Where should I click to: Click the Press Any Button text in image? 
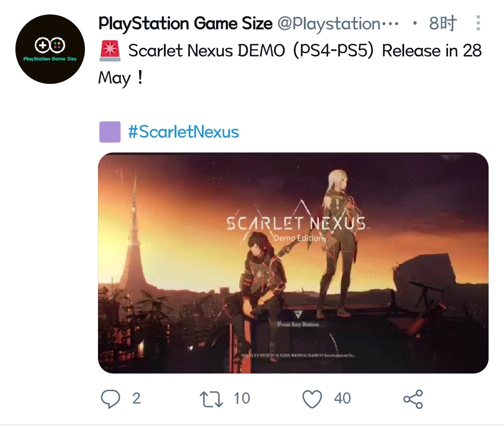click(x=298, y=324)
